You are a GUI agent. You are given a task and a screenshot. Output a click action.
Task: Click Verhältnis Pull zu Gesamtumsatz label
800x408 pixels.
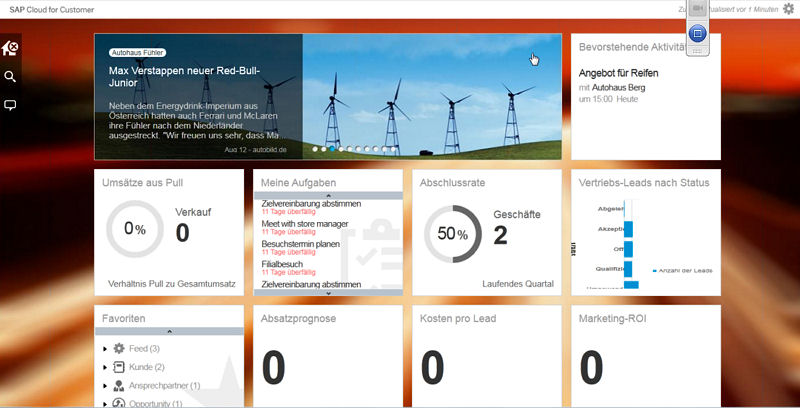(x=171, y=284)
